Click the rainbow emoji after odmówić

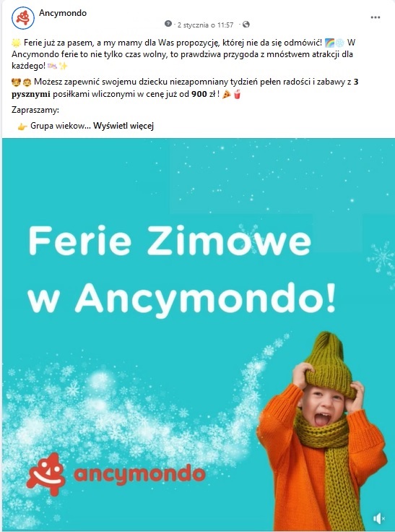[329, 43]
